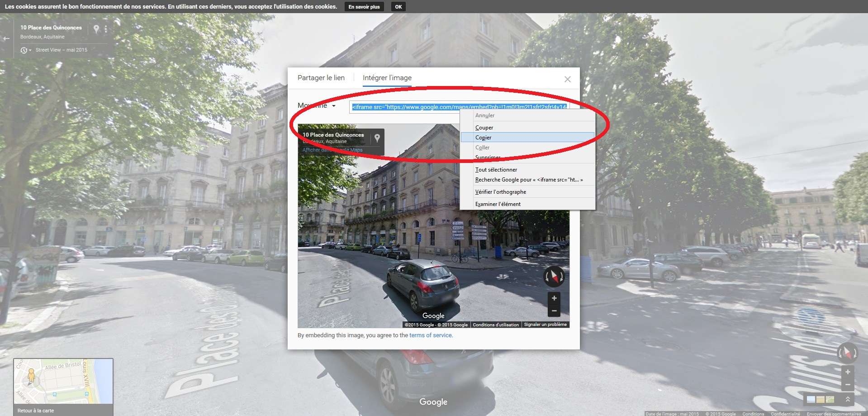Zoom out on the main Street View
868x416 pixels.
point(848,385)
